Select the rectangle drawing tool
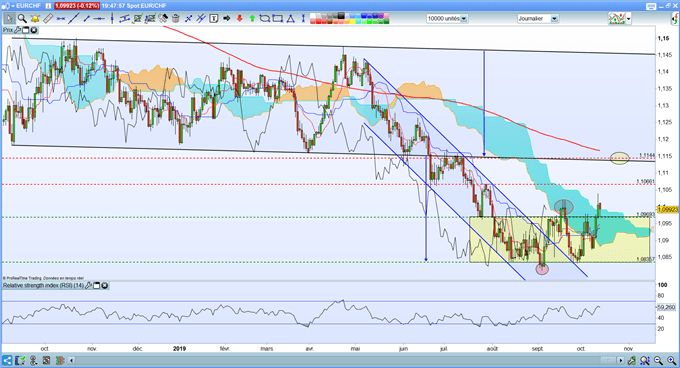 coord(278,18)
